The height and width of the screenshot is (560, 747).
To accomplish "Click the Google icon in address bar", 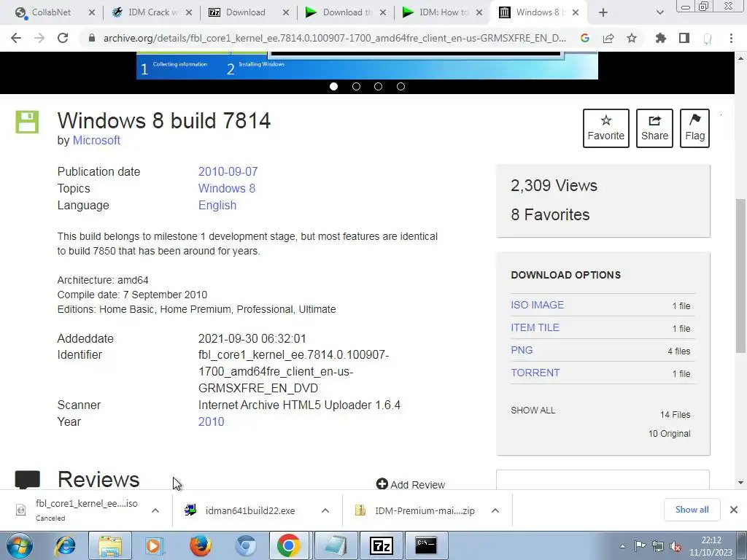I will [584, 38].
